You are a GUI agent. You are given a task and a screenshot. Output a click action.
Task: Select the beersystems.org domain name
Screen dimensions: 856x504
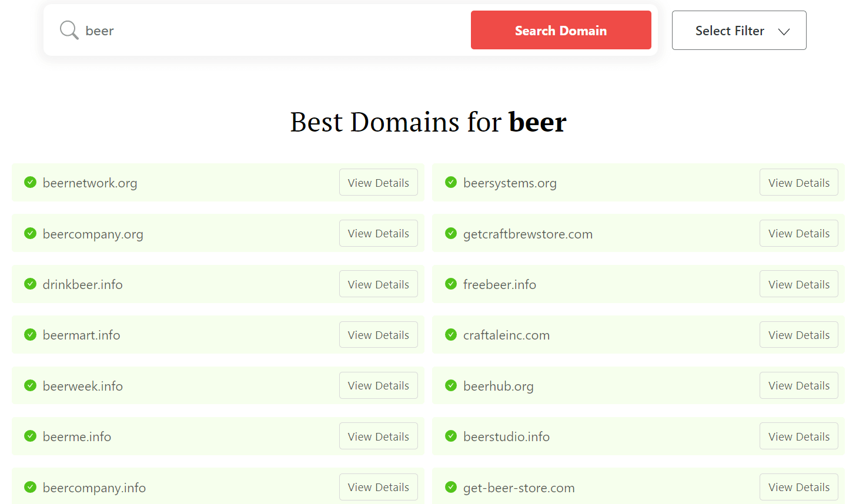(510, 183)
